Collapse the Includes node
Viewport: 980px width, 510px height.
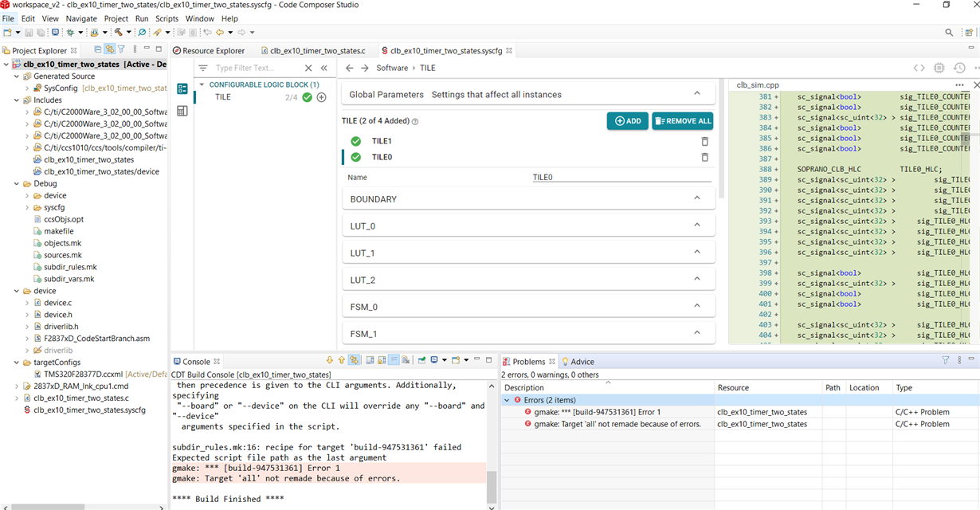point(17,100)
